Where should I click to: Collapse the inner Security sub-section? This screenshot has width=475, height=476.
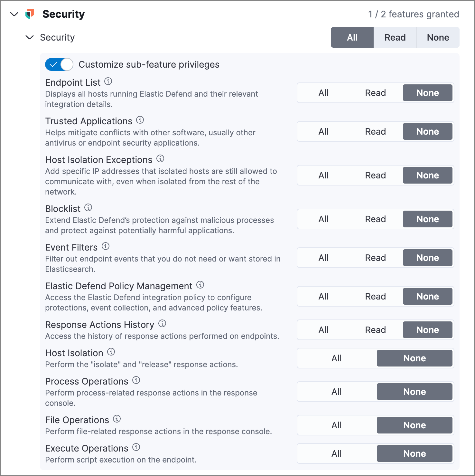tap(29, 37)
